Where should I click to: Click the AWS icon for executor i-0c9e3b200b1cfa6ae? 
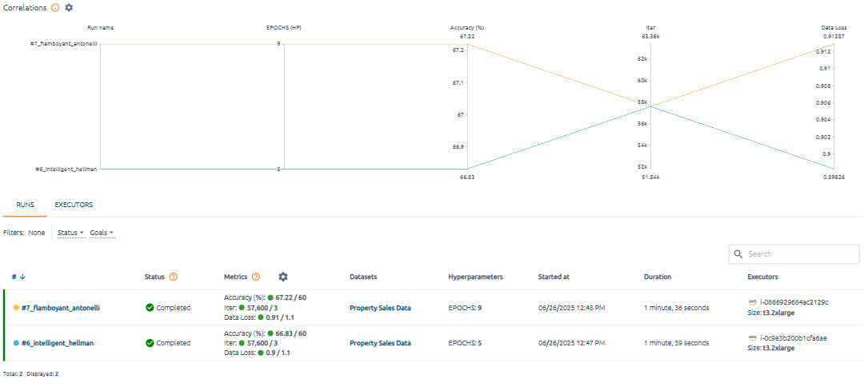pyautogui.click(x=752, y=337)
